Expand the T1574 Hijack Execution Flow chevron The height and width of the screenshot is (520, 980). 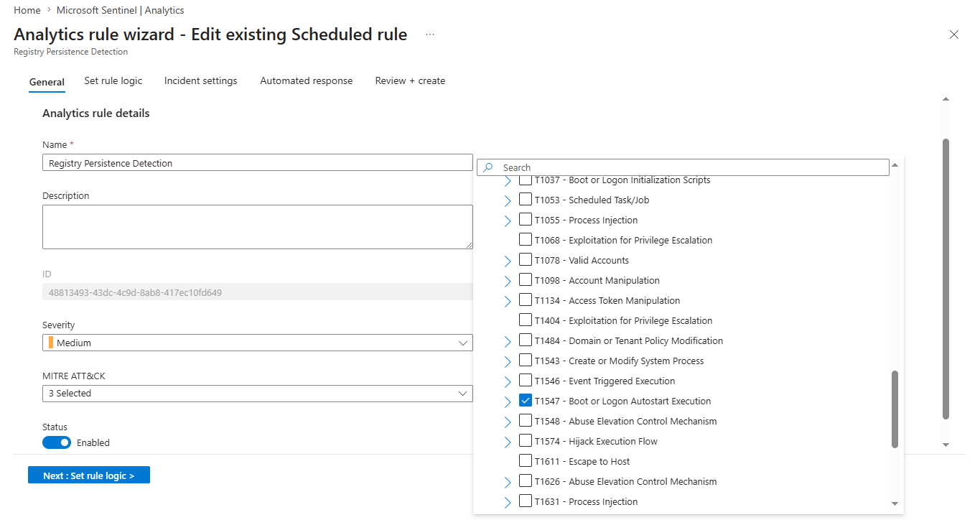click(x=508, y=442)
